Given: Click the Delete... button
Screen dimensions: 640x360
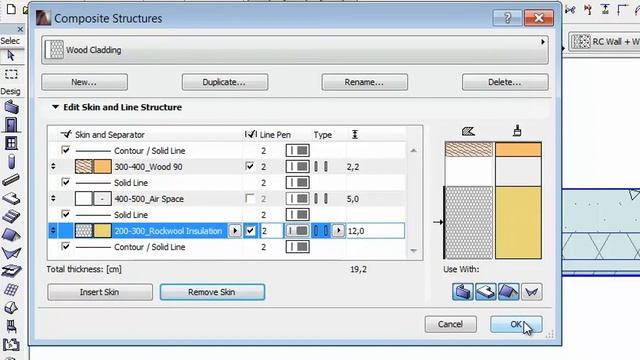Looking at the screenshot, I should (x=505, y=82).
